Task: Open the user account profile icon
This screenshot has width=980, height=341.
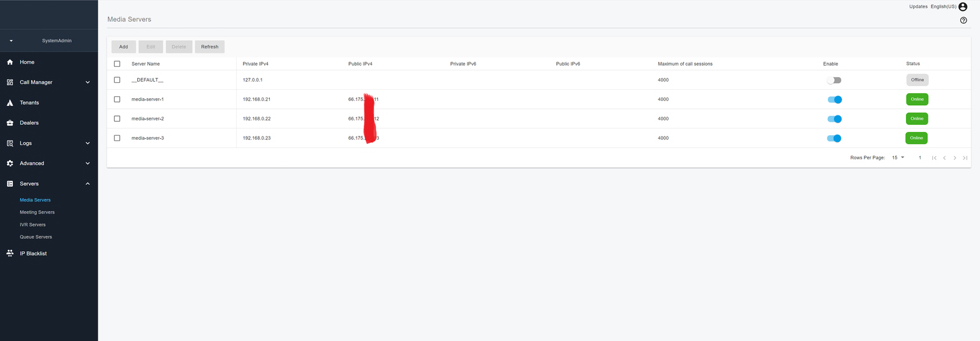Action: tap(963, 6)
